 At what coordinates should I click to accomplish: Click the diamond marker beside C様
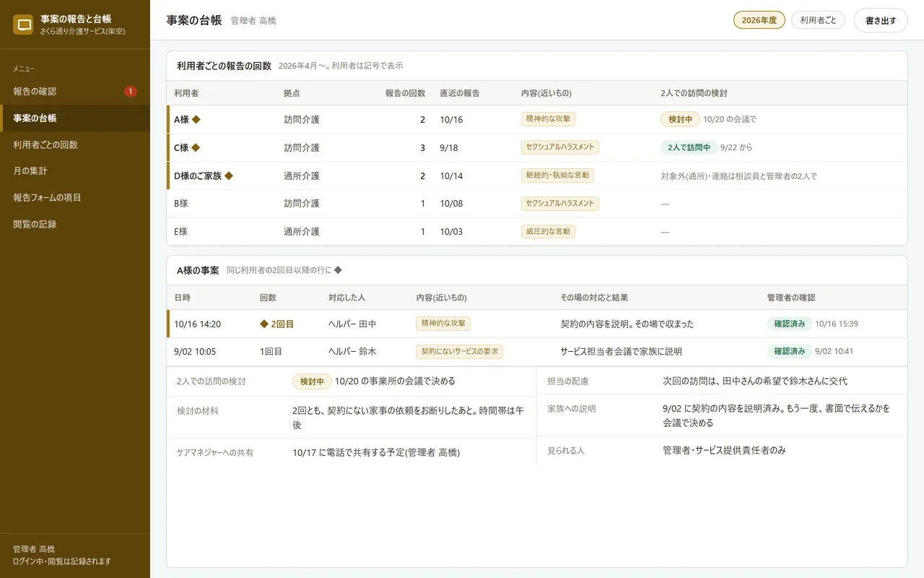point(196,147)
